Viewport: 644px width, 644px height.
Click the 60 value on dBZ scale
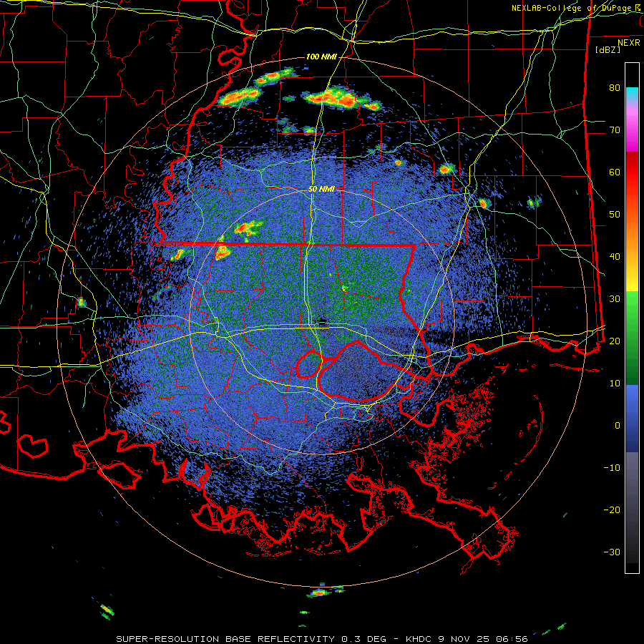coord(615,172)
